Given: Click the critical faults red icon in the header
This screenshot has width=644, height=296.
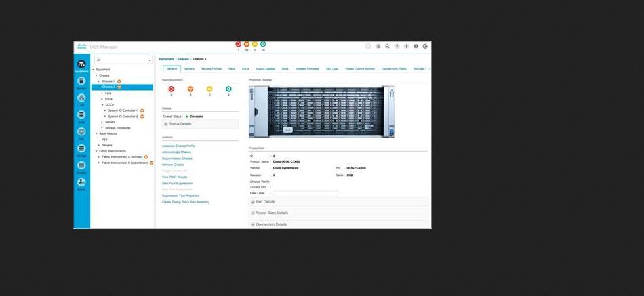Looking at the screenshot, I should 238,44.
